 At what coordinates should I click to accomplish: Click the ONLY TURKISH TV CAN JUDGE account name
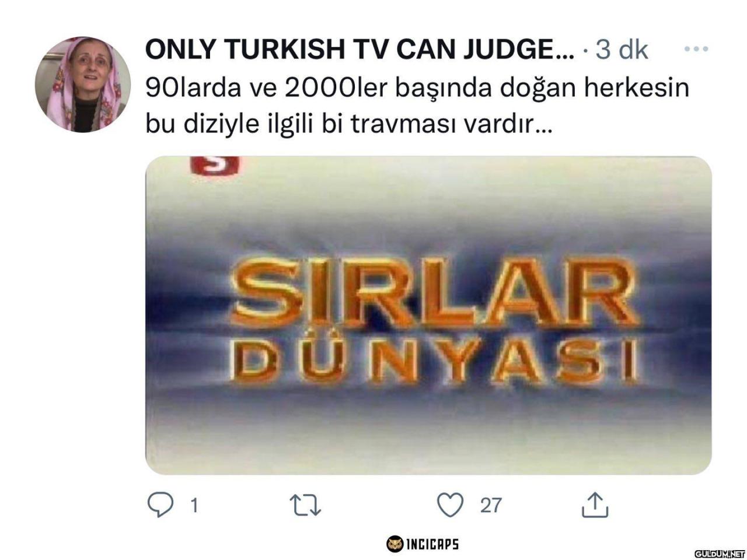click(359, 50)
